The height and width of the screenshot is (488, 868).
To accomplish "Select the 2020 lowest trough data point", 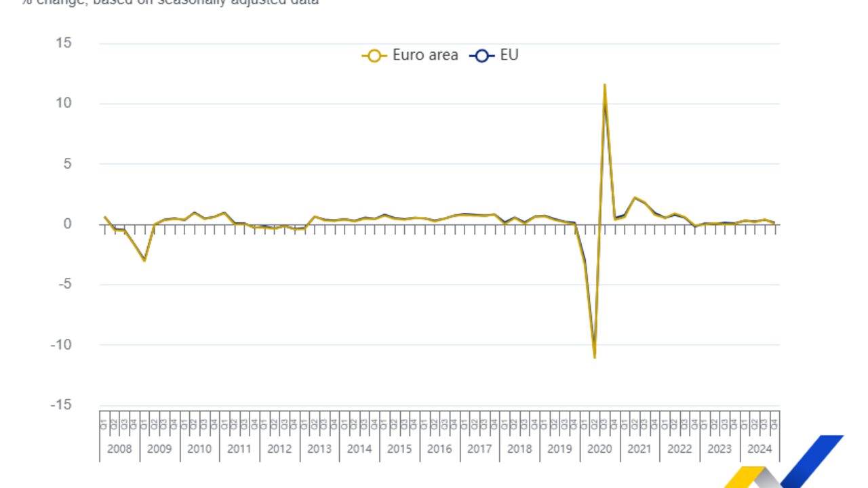I will pos(594,357).
